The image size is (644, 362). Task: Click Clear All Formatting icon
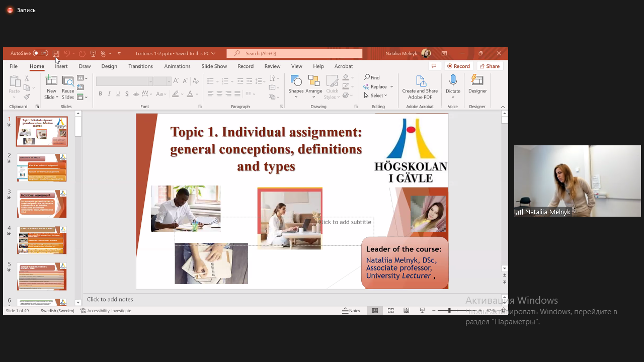pos(196,81)
